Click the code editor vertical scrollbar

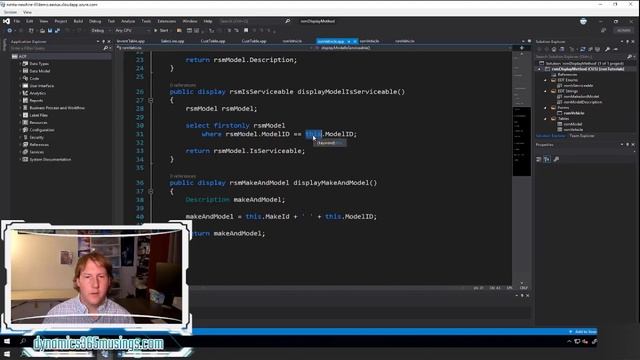tap(522, 167)
